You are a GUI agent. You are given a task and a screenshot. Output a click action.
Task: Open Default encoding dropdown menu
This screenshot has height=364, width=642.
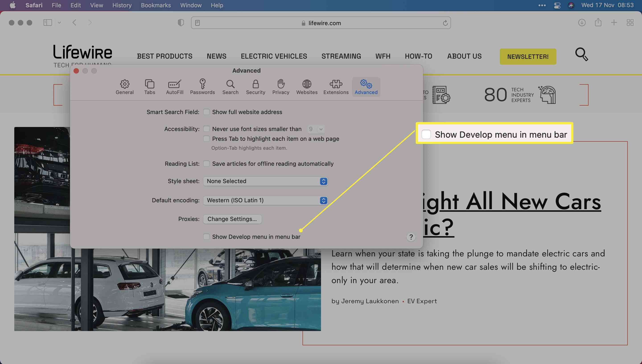323,200
